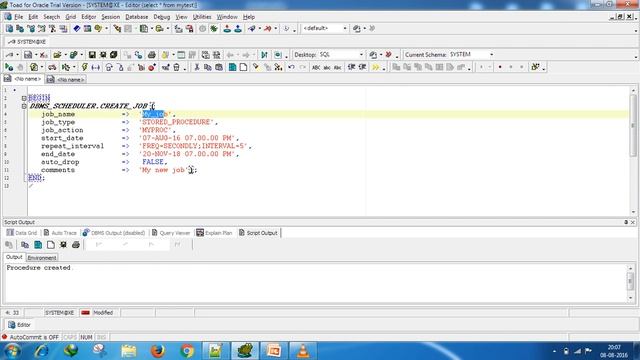Click the lowercase abc conversion icon
The height and width of the screenshot is (360, 640).
click(x=327, y=67)
